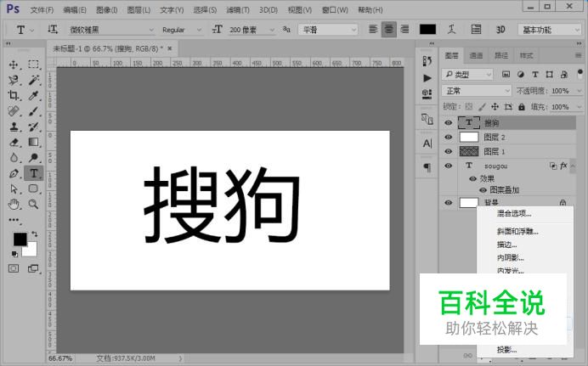588x366 pixels.
Task: Select the Eyedropper tool
Action: 33,95
